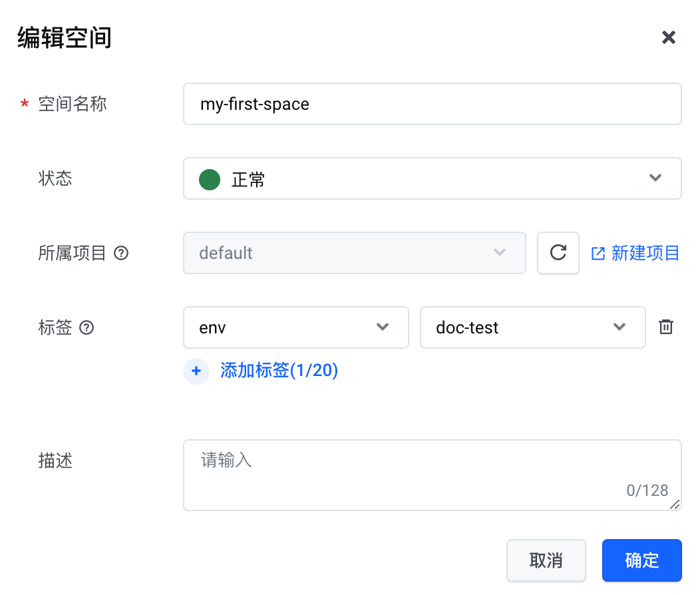
Task: Click the plus icon to add tag
Action: pyautogui.click(x=196, y=371)
